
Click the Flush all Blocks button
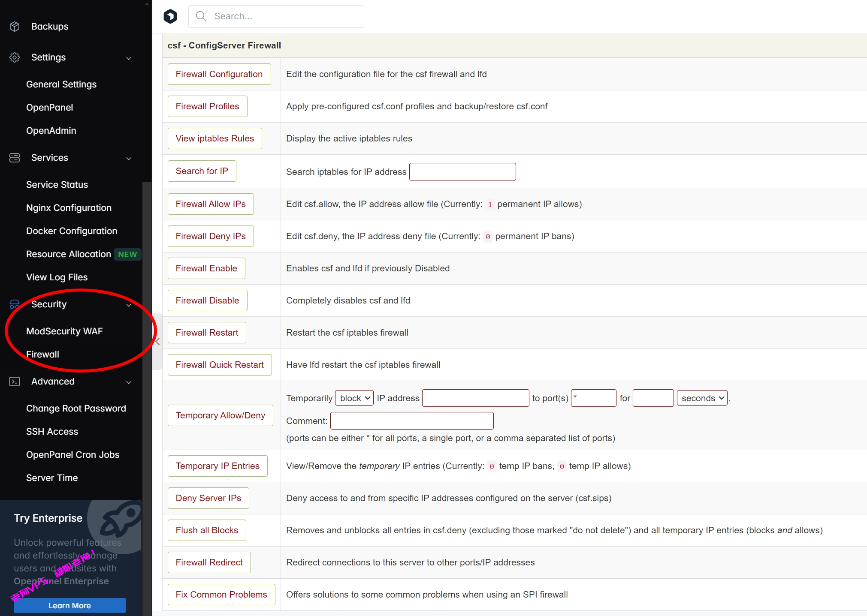(207, 530)
